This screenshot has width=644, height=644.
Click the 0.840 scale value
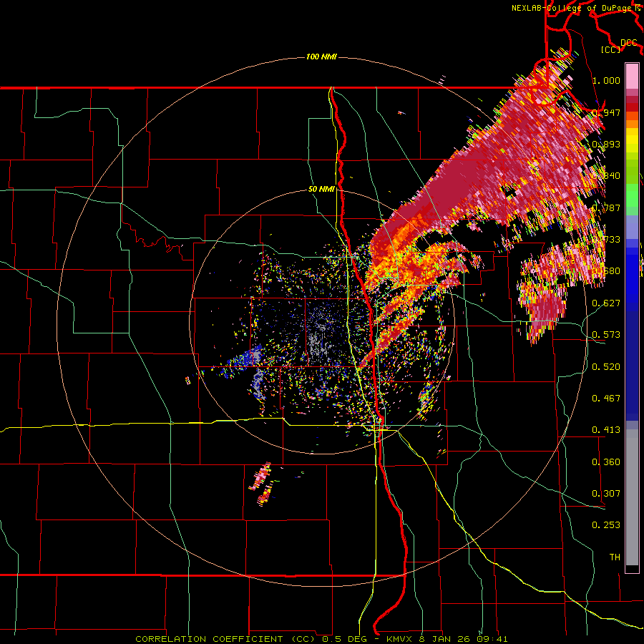(606, 176)
